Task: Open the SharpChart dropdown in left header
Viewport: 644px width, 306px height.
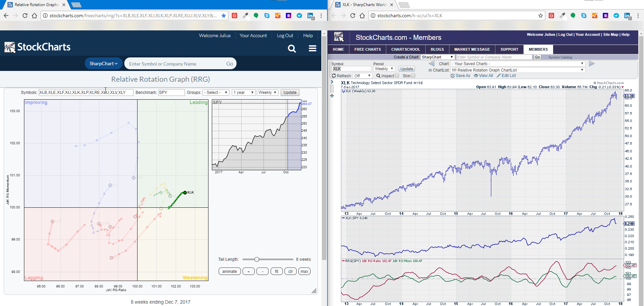Action: 103,63
